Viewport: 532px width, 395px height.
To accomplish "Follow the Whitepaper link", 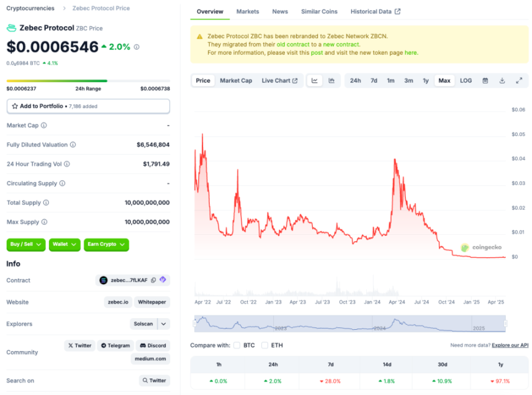I will click(x=153, y=302).
